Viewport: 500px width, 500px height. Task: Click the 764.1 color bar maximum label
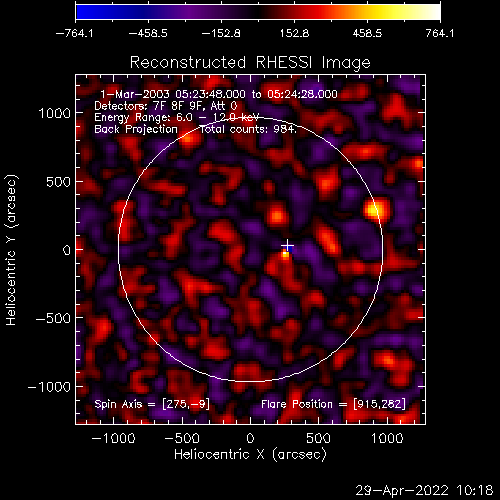click(x=440, y=33)
